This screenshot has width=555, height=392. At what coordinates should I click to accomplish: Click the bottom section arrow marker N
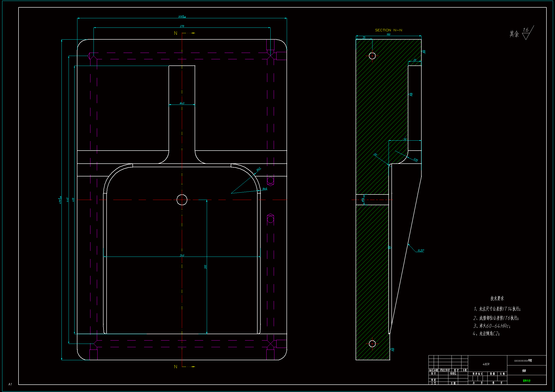pos(176,367)
